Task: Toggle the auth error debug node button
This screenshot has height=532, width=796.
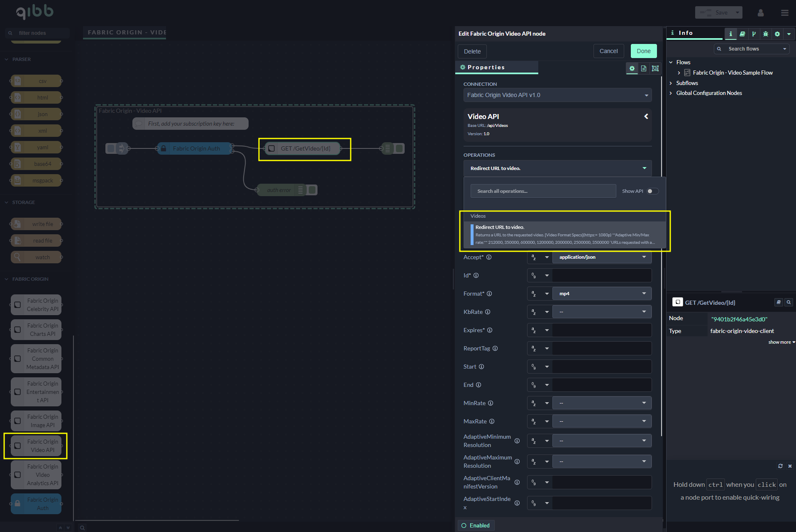Action: tap(313, 190)
